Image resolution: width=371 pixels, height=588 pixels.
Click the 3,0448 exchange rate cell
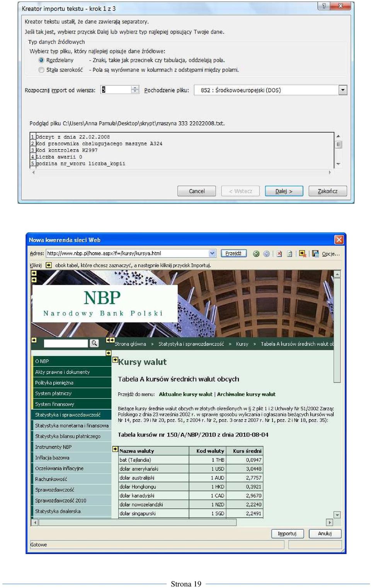[x=245, y=469]
